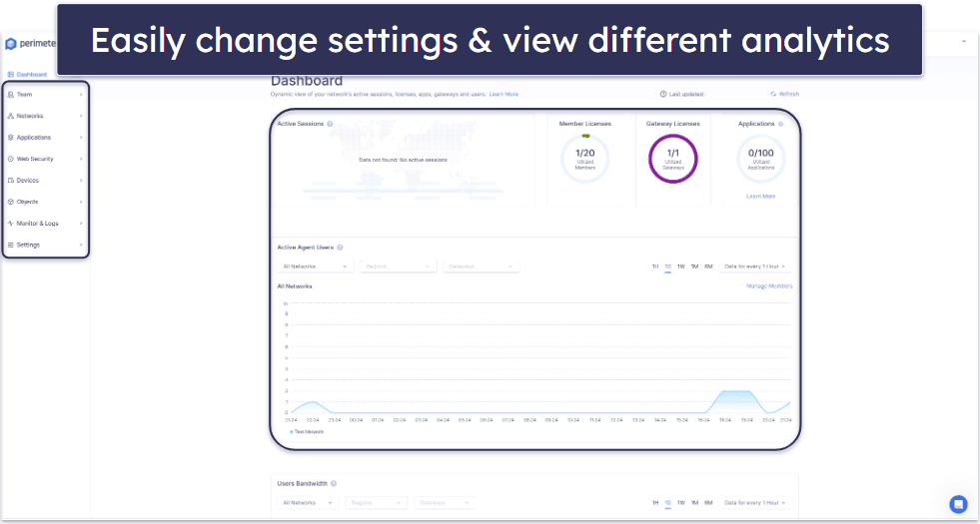980x524 pixels.
Task: Select 1D range in Active Agent Users
Action: point(668,266)
